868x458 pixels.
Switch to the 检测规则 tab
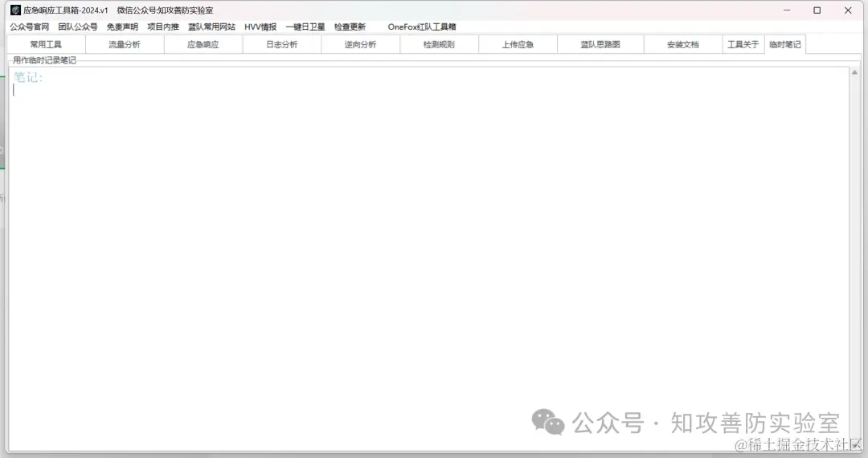439,44
